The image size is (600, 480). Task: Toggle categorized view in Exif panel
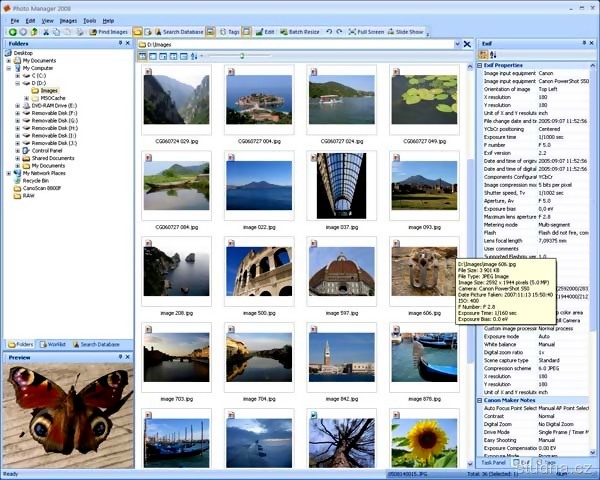point(484,56)
